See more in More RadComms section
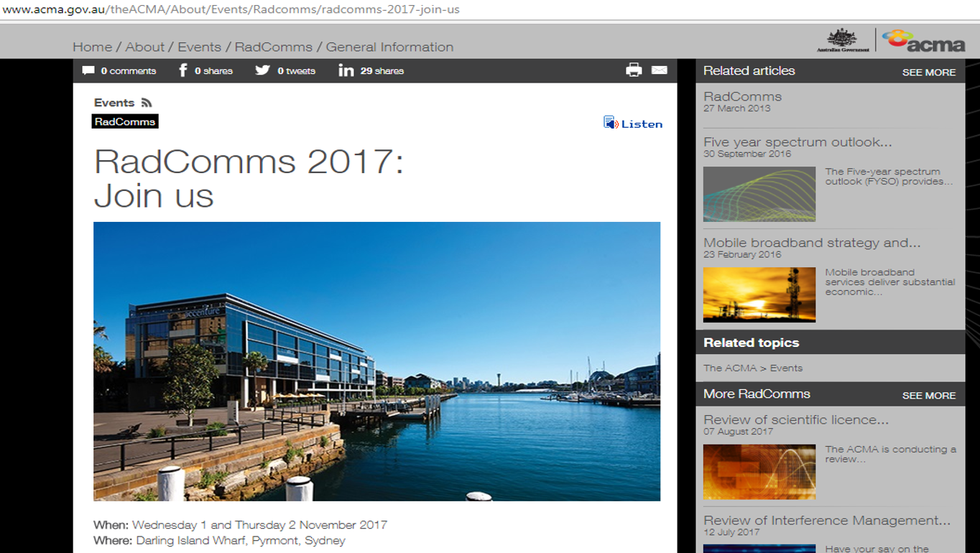The height and width of the screenshot is (553, 980). [x=929, y=396]
